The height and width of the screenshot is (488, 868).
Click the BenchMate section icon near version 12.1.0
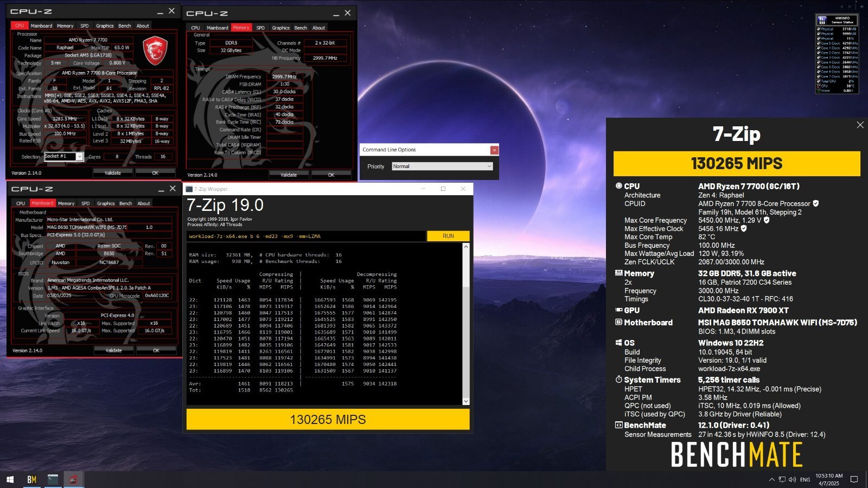618,425
